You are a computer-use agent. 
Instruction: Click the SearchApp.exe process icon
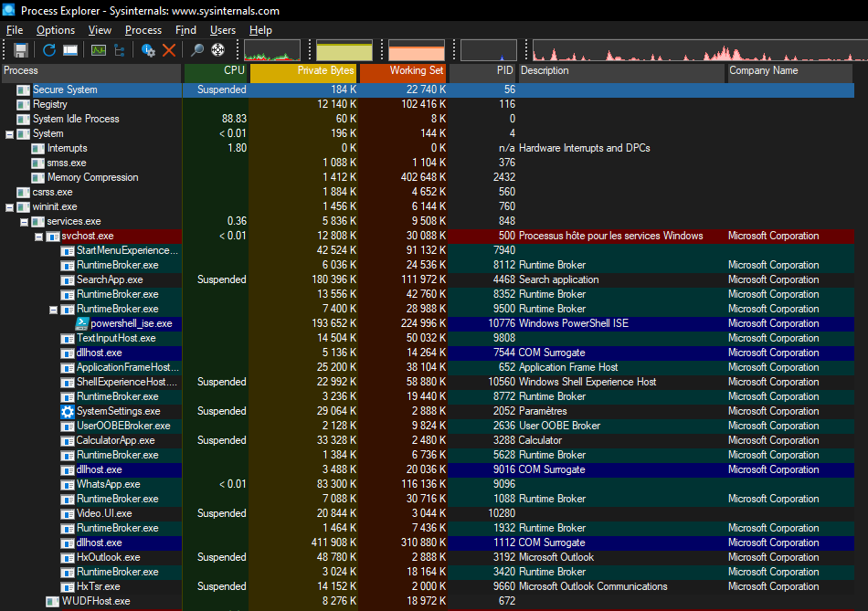coord(68,279)
